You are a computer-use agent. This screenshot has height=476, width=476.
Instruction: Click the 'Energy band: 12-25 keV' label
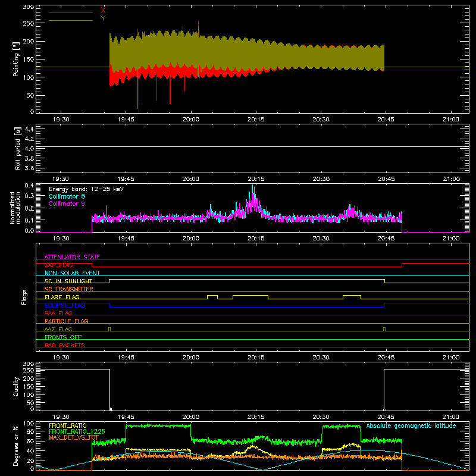[x=86, y=189]
